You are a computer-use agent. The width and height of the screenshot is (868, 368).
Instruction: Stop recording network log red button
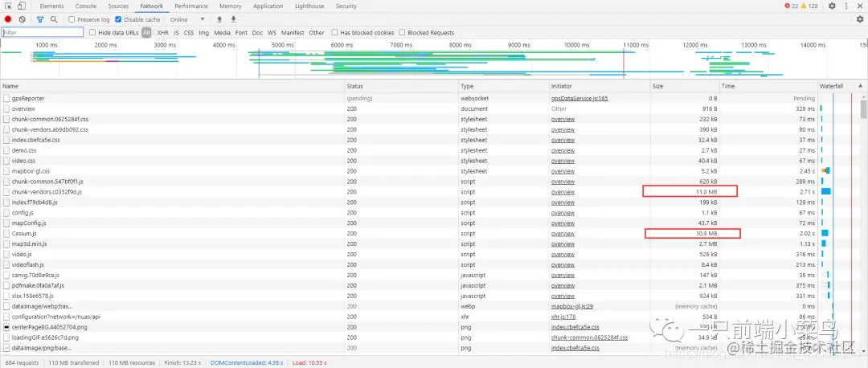[8, 19]
